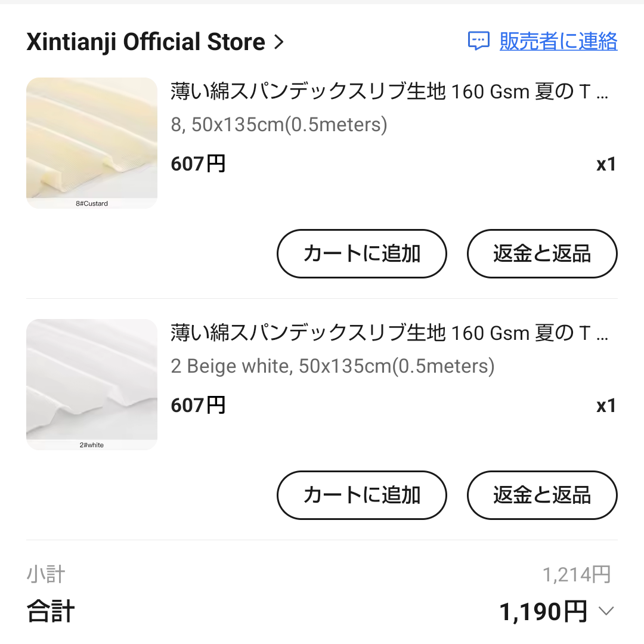Viewport: 644px width, 644px height.
Task: Click the 607円 price of the Custard fabric
Action: point(198,163)
